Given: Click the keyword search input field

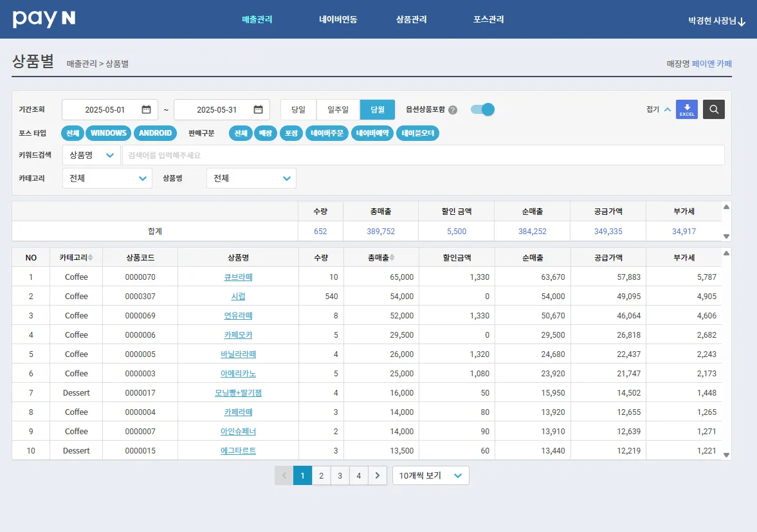Looking at the screenshot, I should coord(423,155).
